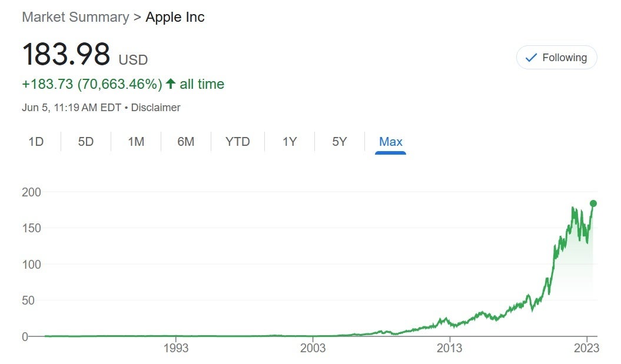This screenshot has height=364, width=621.
Task: Select the 5Y range tab
Action: pos(340,142)
